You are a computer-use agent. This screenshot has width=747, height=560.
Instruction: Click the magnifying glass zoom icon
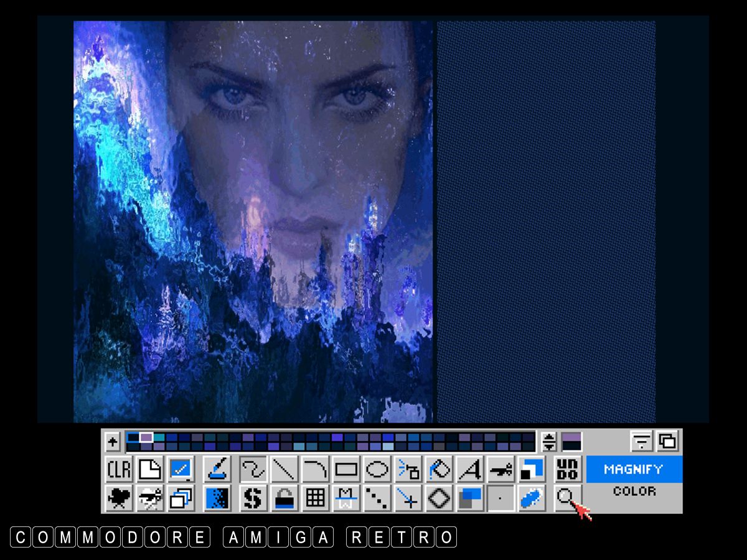[565, 498]
